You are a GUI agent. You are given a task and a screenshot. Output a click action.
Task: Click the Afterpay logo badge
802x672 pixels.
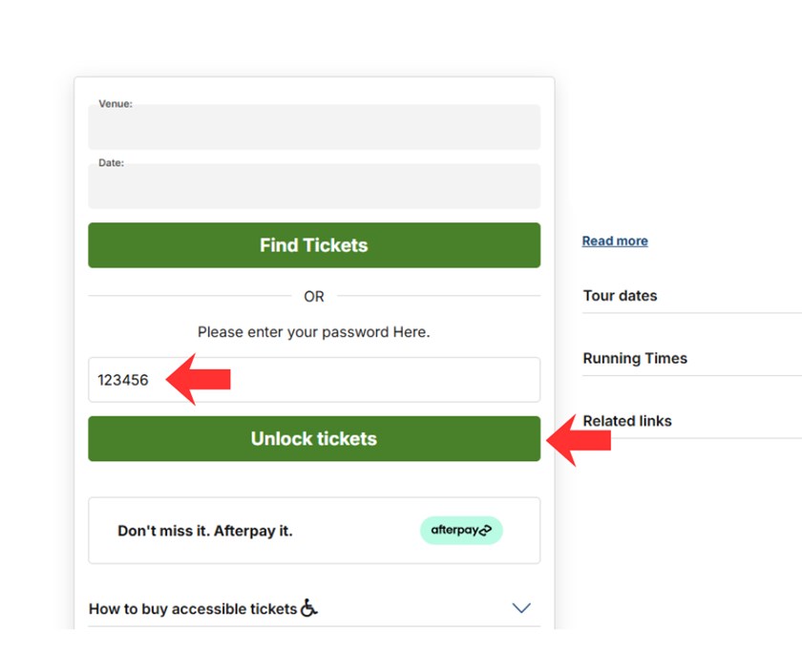pyautogui.click(x=461, y=531)
